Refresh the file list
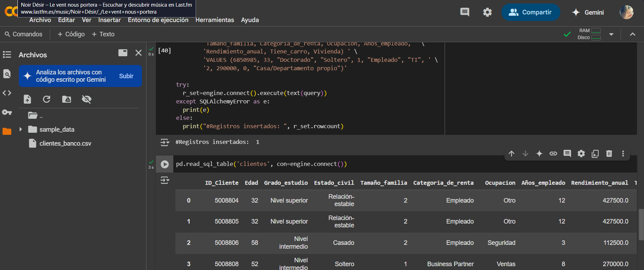Screen dimensions: 644x270 click(46, 99)
